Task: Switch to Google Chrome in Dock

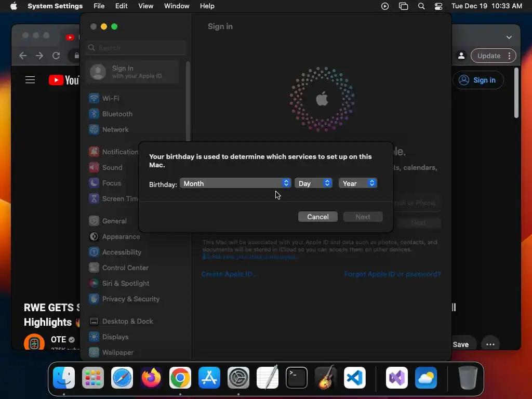Action: 180,378
